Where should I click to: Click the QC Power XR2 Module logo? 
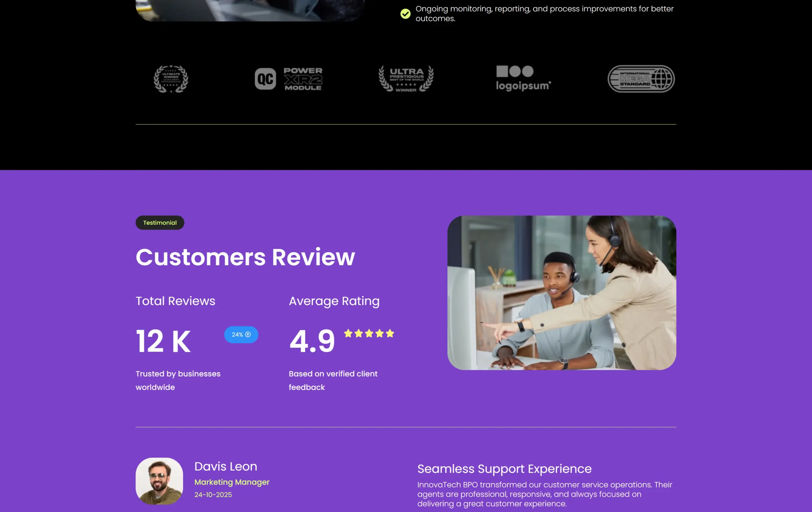tap(288, 79)
